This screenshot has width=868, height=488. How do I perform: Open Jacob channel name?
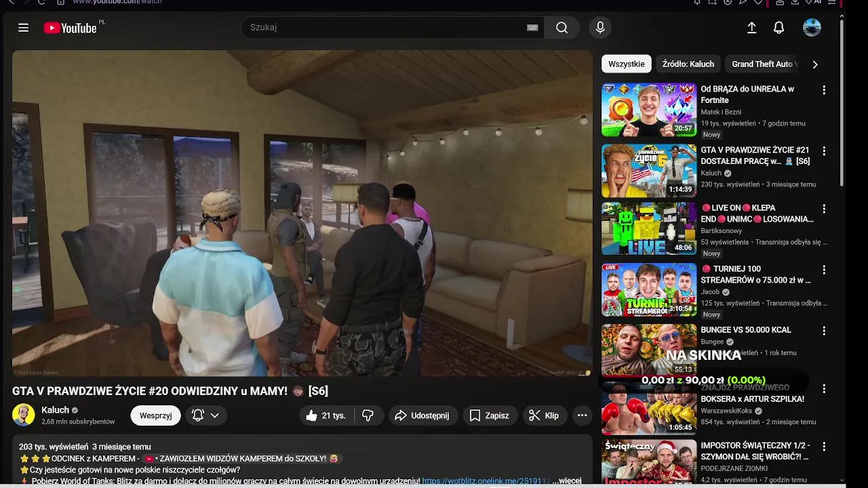click(710, 291)
